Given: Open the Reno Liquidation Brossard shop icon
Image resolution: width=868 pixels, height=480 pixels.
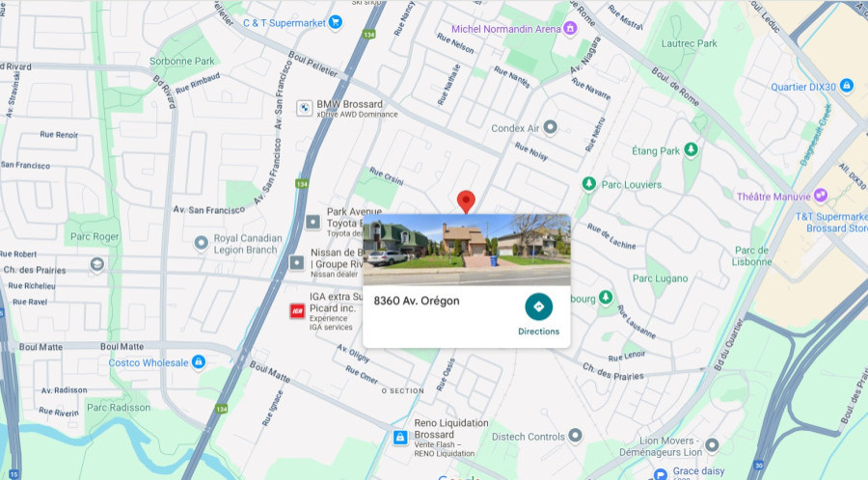Looking at the screenshot, I should [x=400, y=438].
